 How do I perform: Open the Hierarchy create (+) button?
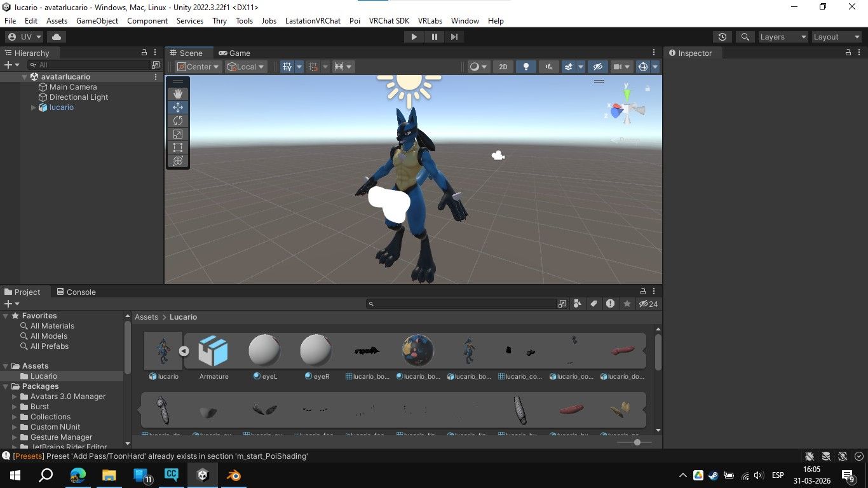tap(11, 65)
